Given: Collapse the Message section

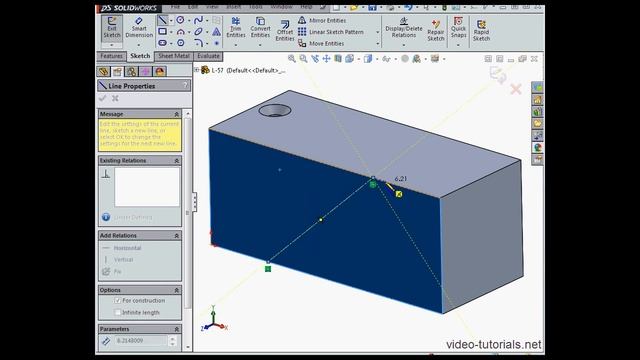Looking at the screenshot, I should click(x=177, y=114).
